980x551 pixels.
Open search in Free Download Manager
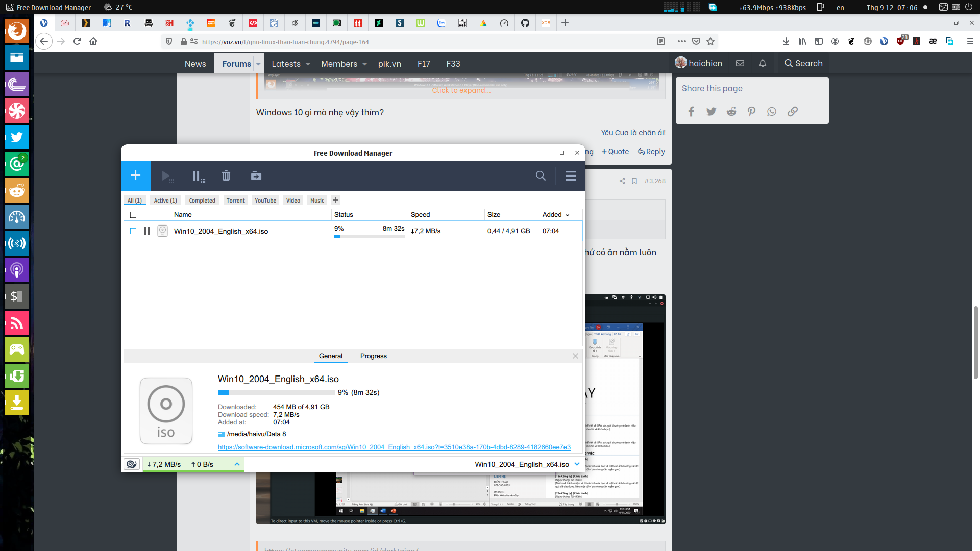click(541, 176)
